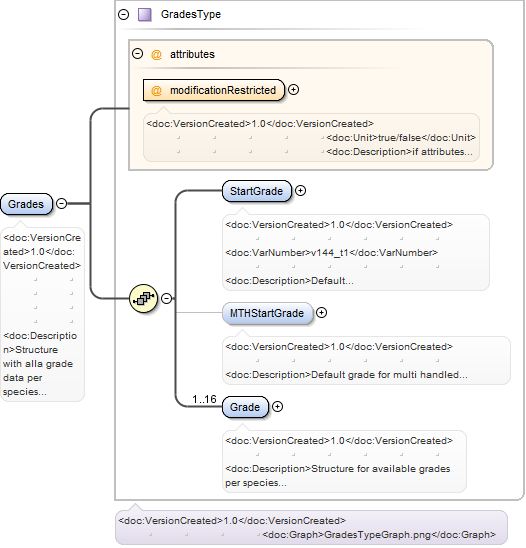The image size is (526, 548).
Task: Expand the StartGrade element
Action: pyautogui.click(x=300, y=190)
